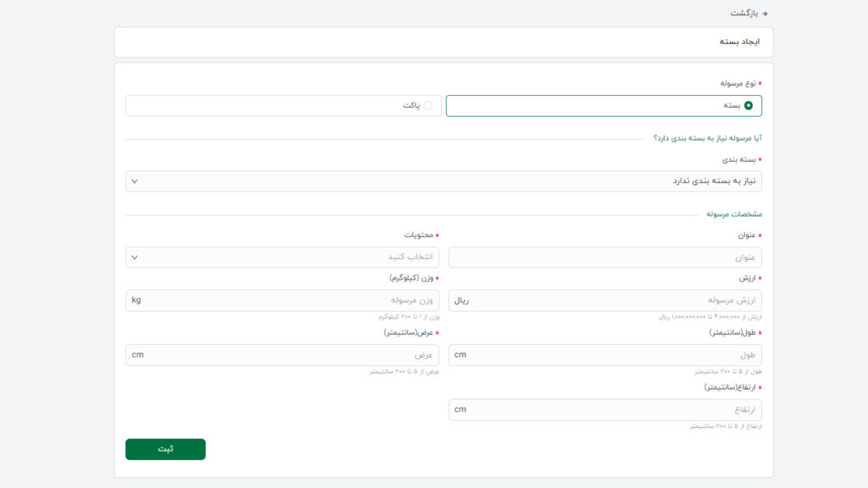Open the بسته بندی dropdown
Screen dimensions: 868x488
pos(443,181)
